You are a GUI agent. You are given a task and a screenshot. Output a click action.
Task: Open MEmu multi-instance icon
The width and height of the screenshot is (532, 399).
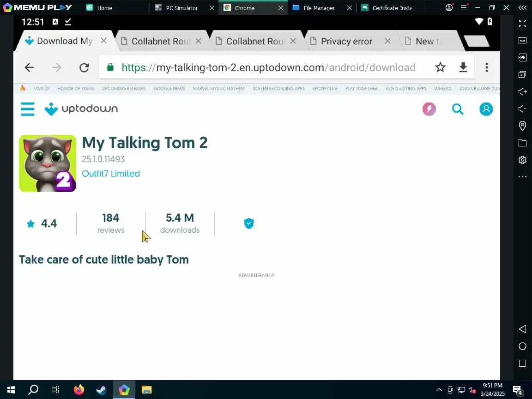[522, 74]
